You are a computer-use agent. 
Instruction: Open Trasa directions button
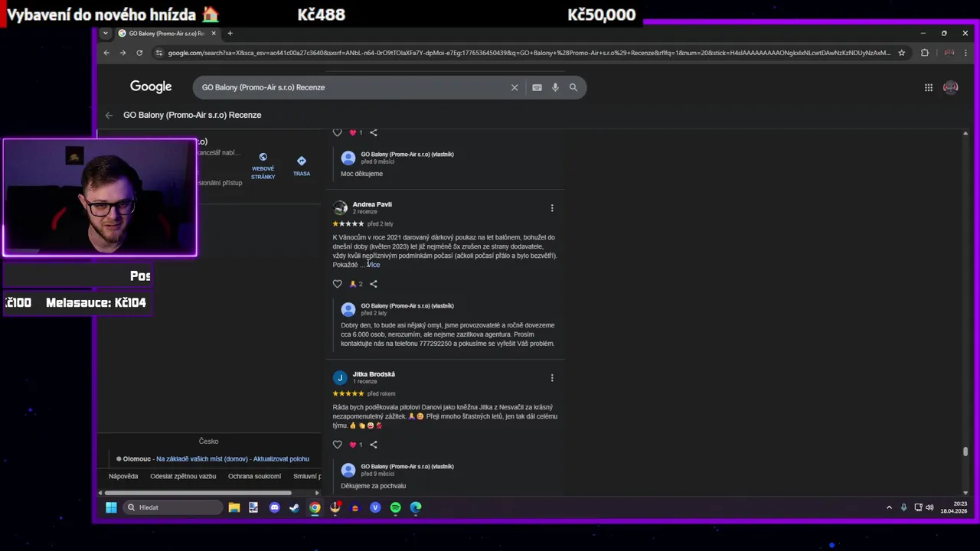click(x=302, y=165)
